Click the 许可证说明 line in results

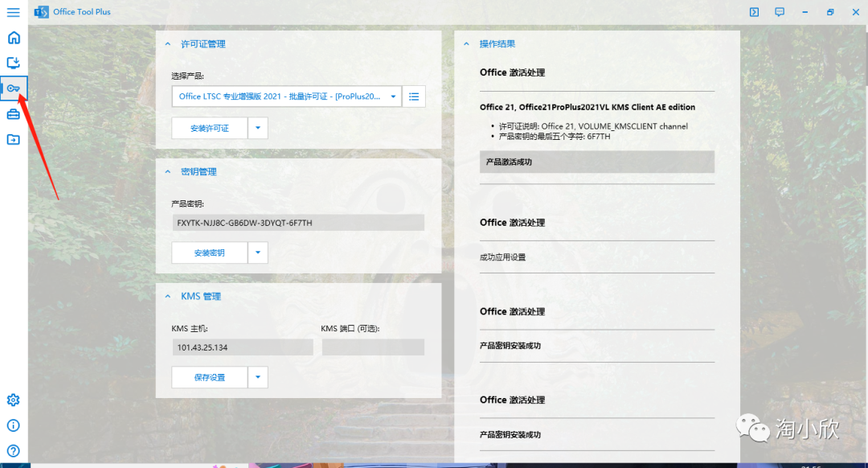click(593, 126)
